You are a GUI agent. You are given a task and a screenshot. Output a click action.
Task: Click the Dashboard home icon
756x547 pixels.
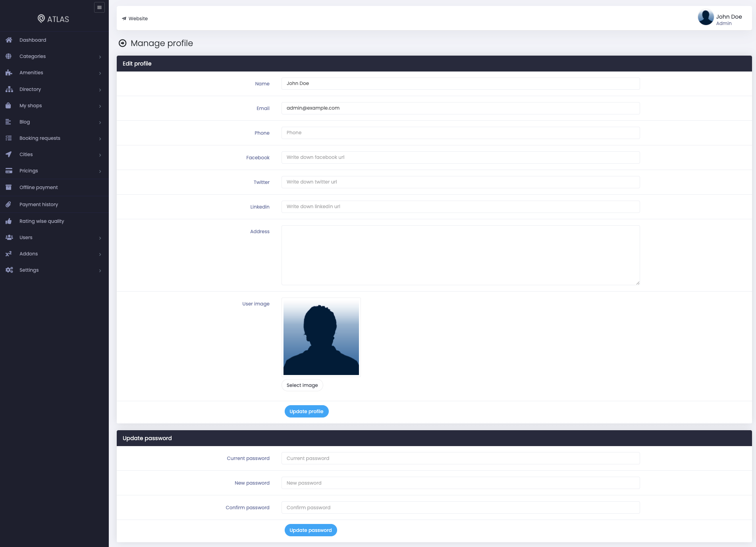(x=9, y=40)
